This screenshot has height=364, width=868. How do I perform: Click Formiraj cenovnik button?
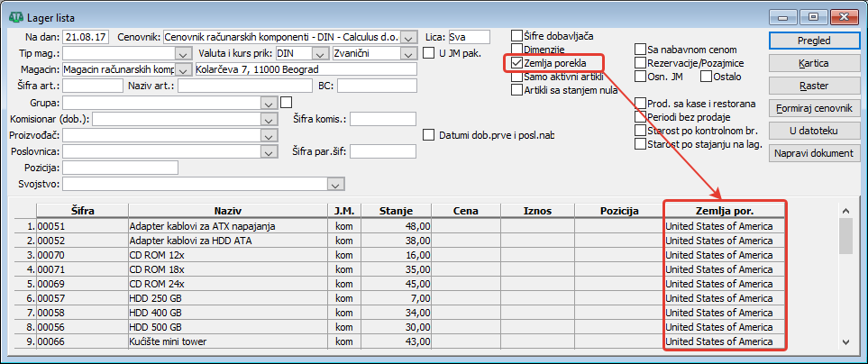(814, 108)
